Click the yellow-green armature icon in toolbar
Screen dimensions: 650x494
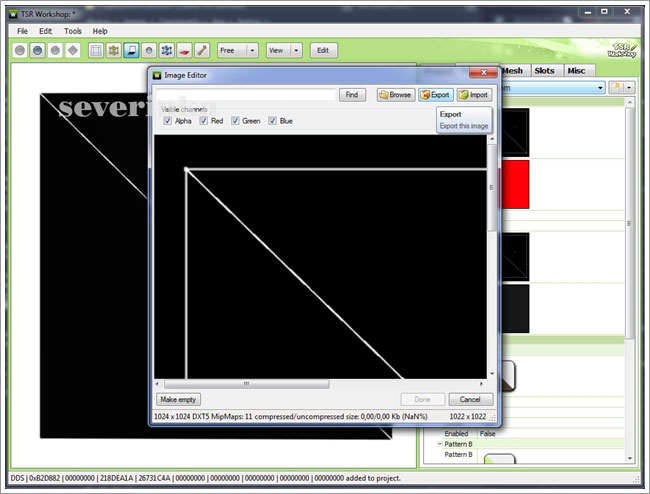pyautogui.click(x=114, y=50)
